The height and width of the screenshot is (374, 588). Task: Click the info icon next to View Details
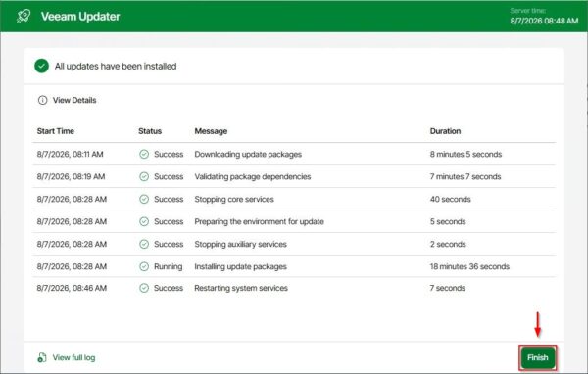click(x=43, y=100)
